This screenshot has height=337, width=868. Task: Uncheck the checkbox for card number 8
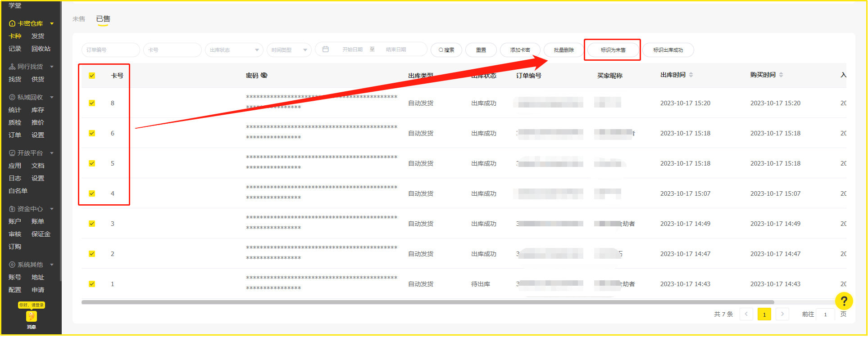92,103
